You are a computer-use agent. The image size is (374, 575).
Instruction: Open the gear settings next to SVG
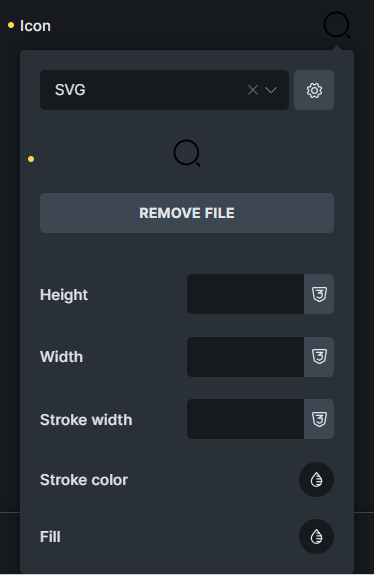314,90
